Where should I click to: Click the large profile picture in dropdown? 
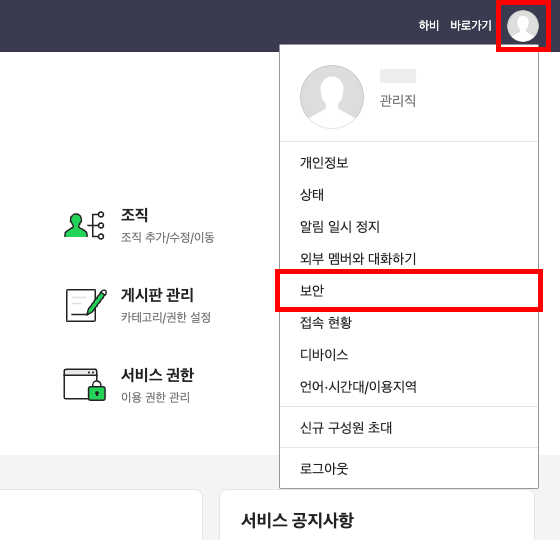(x=332, y=97)
